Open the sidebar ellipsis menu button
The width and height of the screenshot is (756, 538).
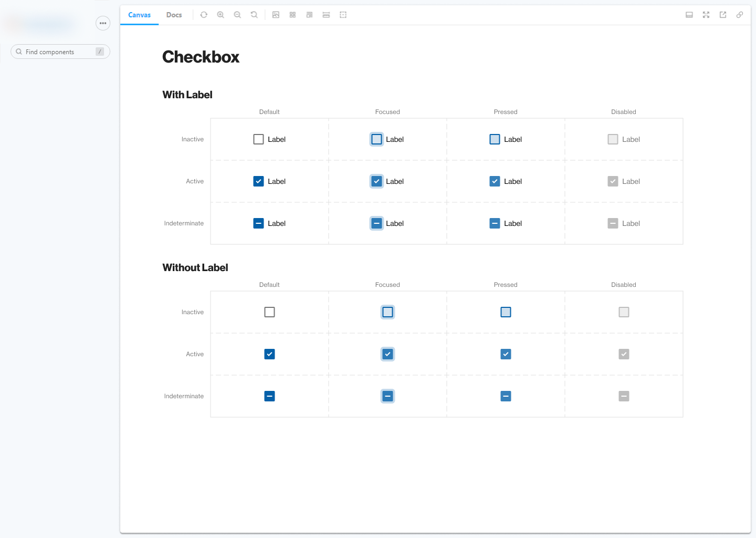103,23
